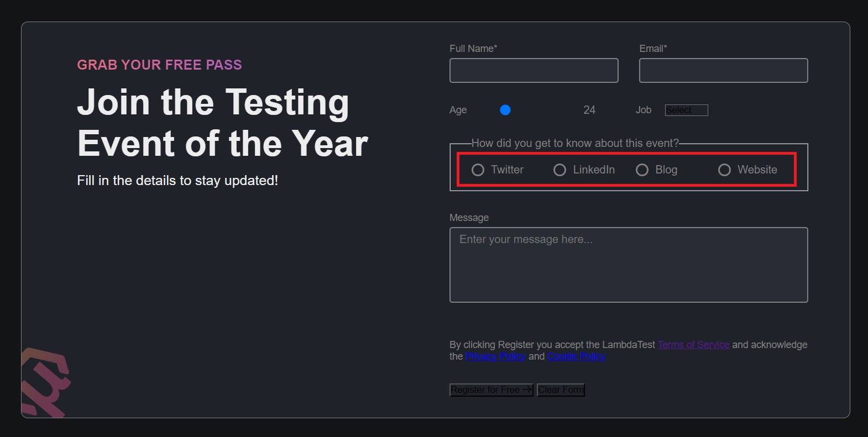
Task: Open the Job select dropdown
Action: [x=686, y=110]
